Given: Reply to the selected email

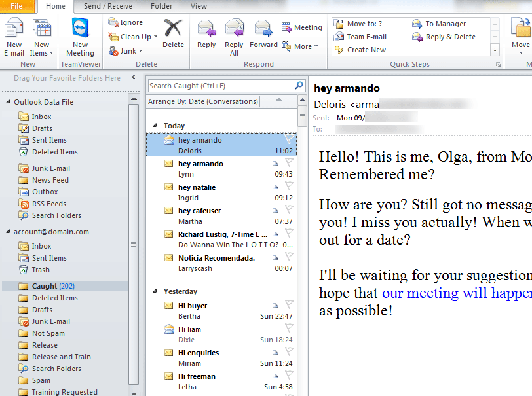Looking at the screenshot, I should 206,34.
